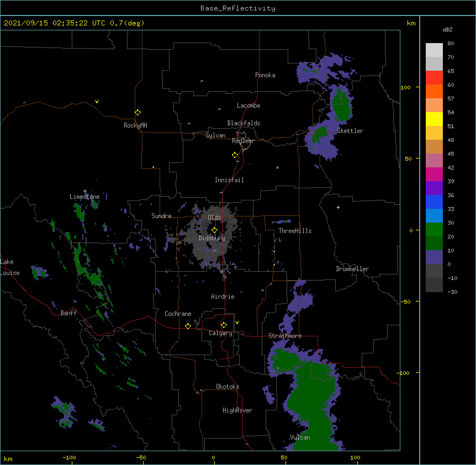Select the dark gray -10 to -30 legend swatch
Viewport: 476px width, 465px height.
434,285
